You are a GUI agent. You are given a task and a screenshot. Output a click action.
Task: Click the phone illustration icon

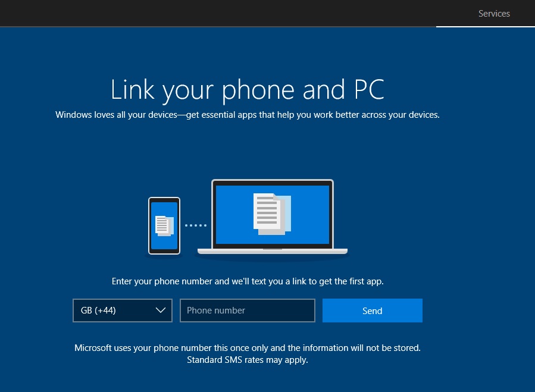pos(164,225)
